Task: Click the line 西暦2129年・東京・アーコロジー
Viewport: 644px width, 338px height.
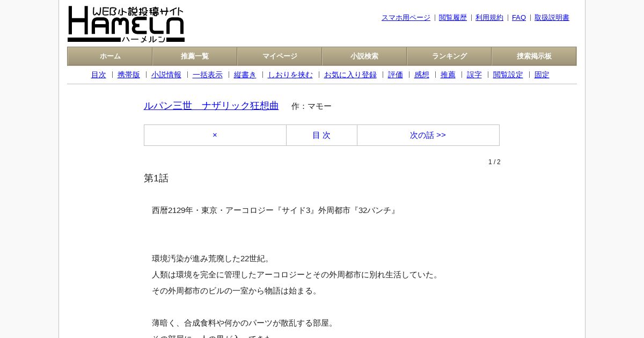Action: [275, 210]
